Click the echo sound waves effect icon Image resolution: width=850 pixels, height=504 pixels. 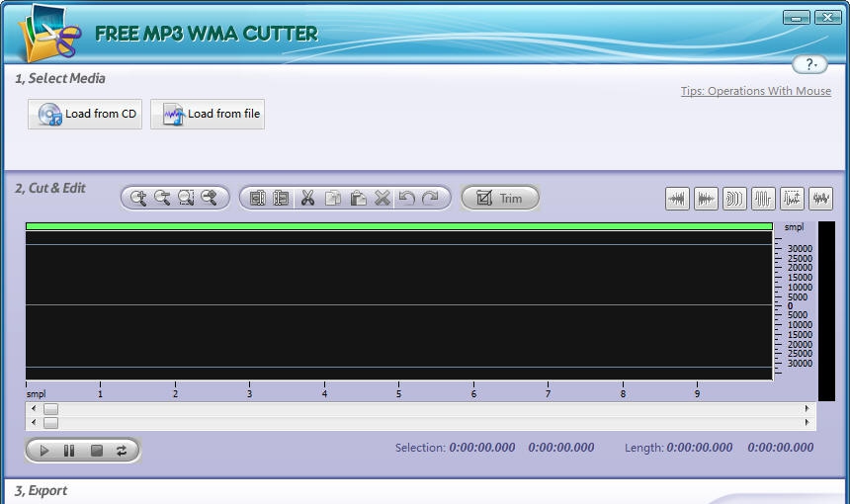pos(734,199)
